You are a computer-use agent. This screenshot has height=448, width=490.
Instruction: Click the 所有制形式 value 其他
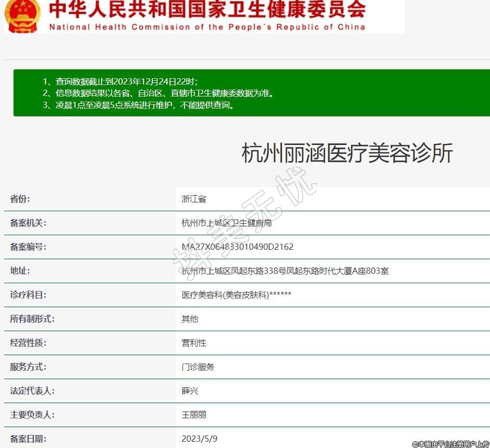tap(190, 319)
